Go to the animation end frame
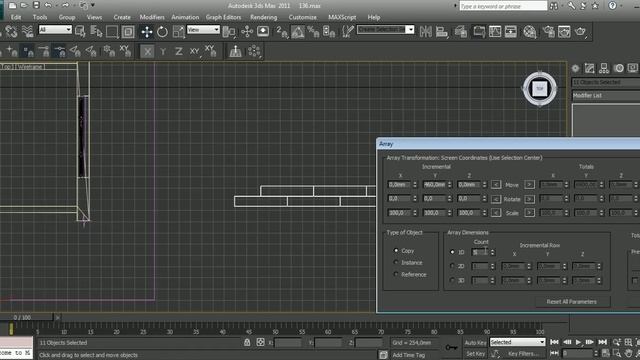The width and height of the screenshot is (640, 360). point(602,342)
